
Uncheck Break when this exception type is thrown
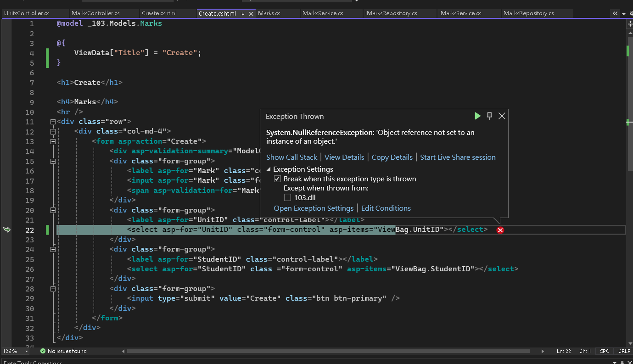tap(277, 179)
